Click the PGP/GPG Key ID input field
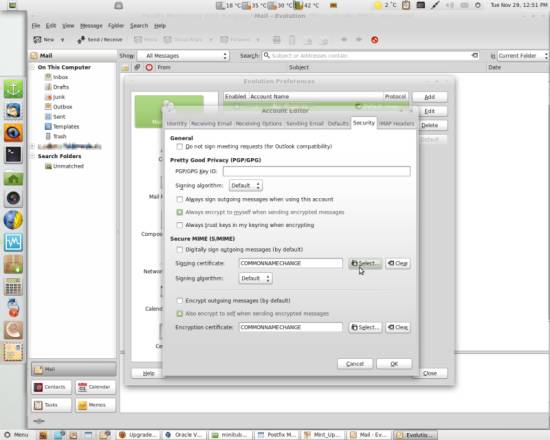The height and width of the screenshot is (440, 550). point(316,171)
